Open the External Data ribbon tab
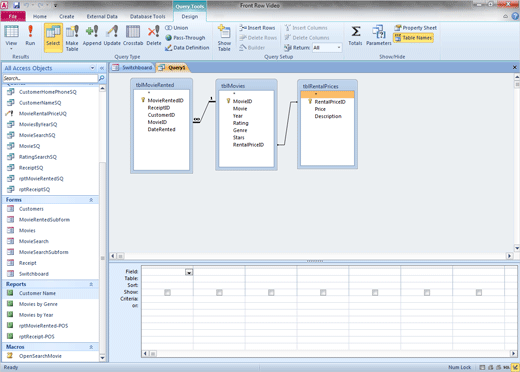Viewport: 520px width, 372px height. (x=102, y=16)
